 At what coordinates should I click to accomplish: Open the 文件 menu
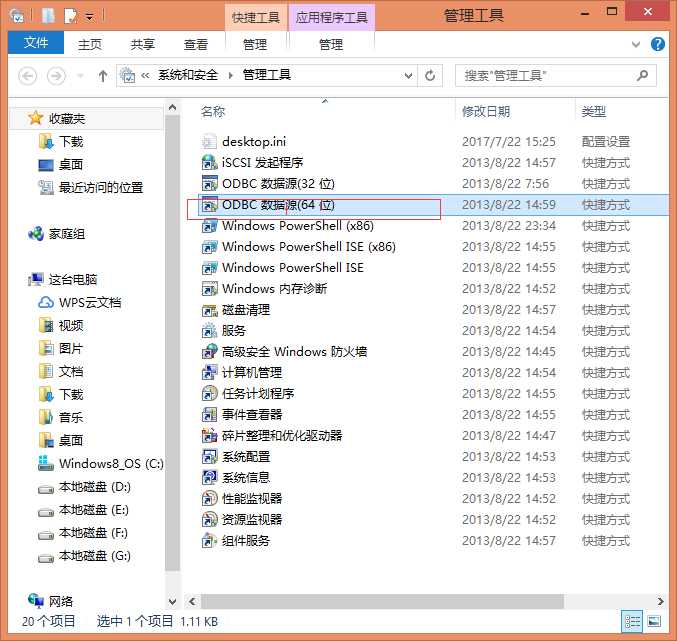point(36,43)
